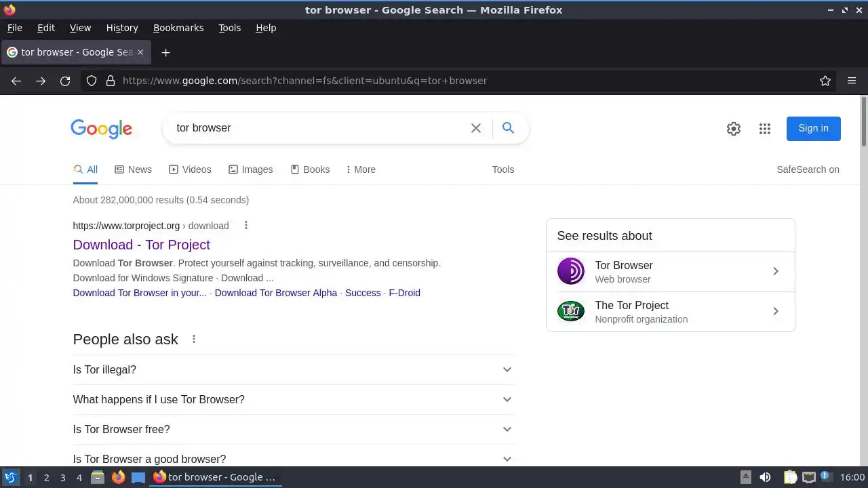Click the page vertical scrollbar thumb
Screen dimensions: 868x488
coord(864,121)
